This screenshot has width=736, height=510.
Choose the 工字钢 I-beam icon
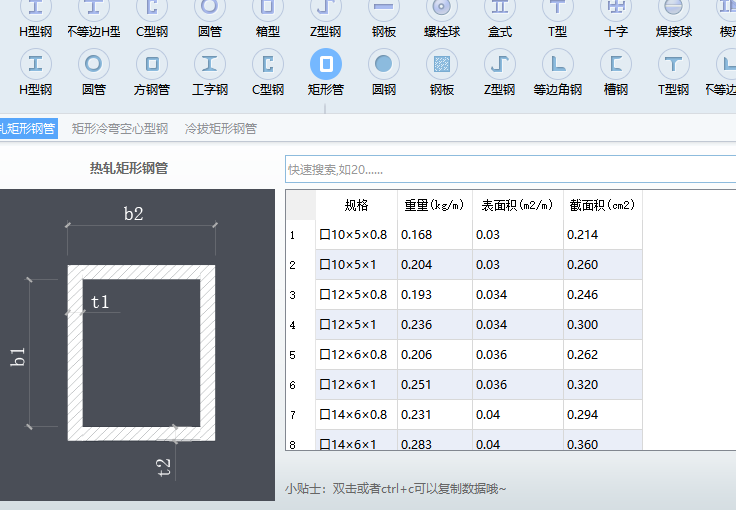(209, 64)
